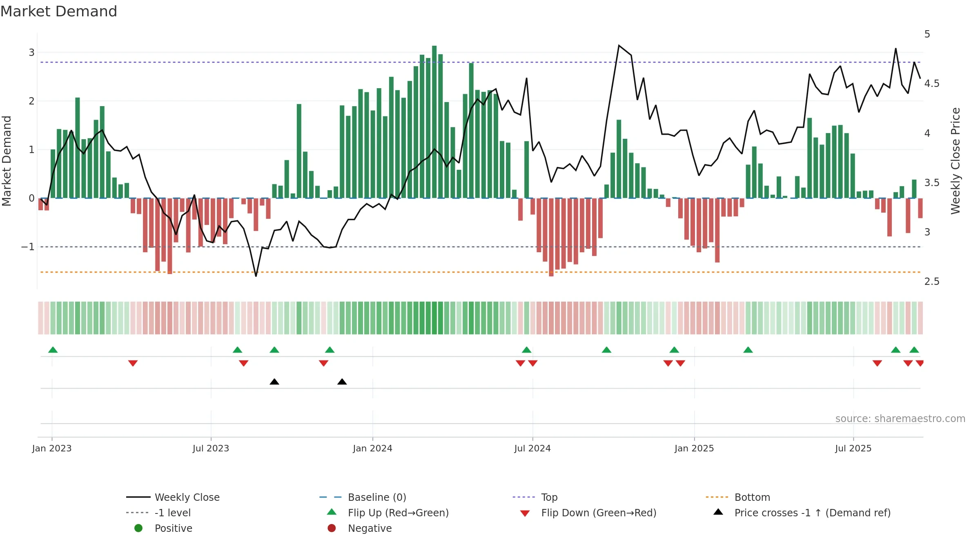Toggle the Flip Up (Red→Green) legend label

tap(398, 513)
